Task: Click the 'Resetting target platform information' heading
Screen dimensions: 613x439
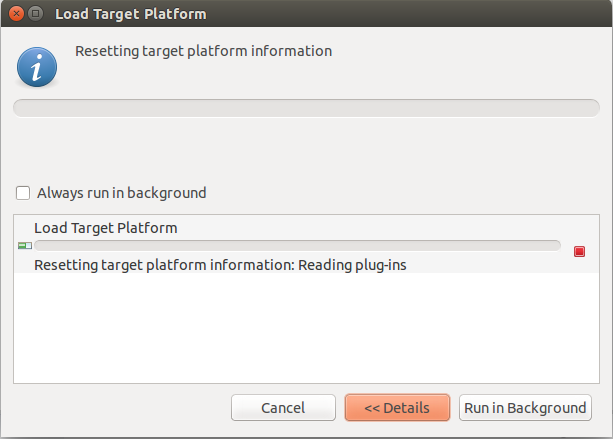Action: click(x=204, y=51)
